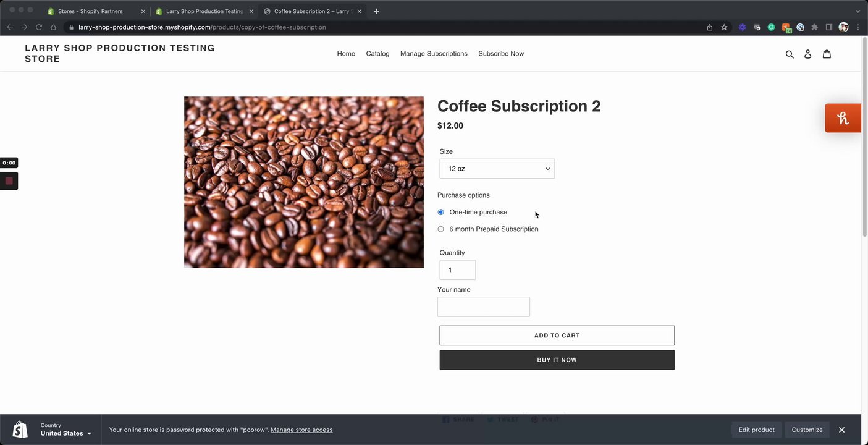Toggle the browser side panel icon
Viewport: 868px width, 445px height.
[x=829, y=27]
